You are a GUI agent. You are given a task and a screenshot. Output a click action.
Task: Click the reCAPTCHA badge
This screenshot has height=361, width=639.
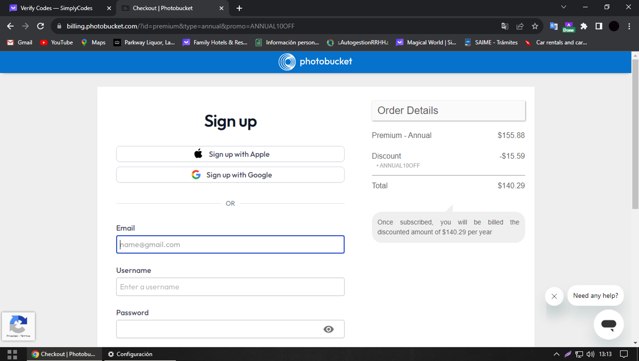18,326
